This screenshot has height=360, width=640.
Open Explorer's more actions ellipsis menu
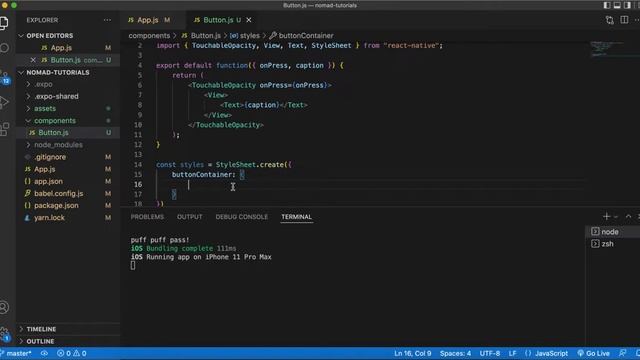tap(107, 20)
